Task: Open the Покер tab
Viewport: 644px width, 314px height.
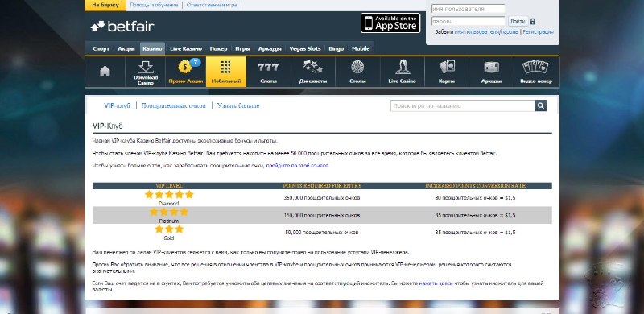Action: pyautogui.click(x=218, y=48)
